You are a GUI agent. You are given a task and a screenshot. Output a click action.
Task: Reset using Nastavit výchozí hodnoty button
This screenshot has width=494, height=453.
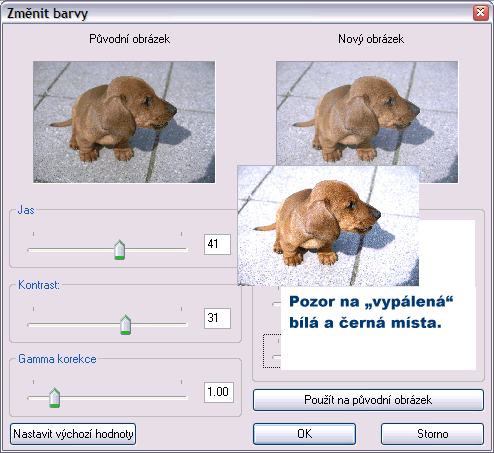coord(73,434)
